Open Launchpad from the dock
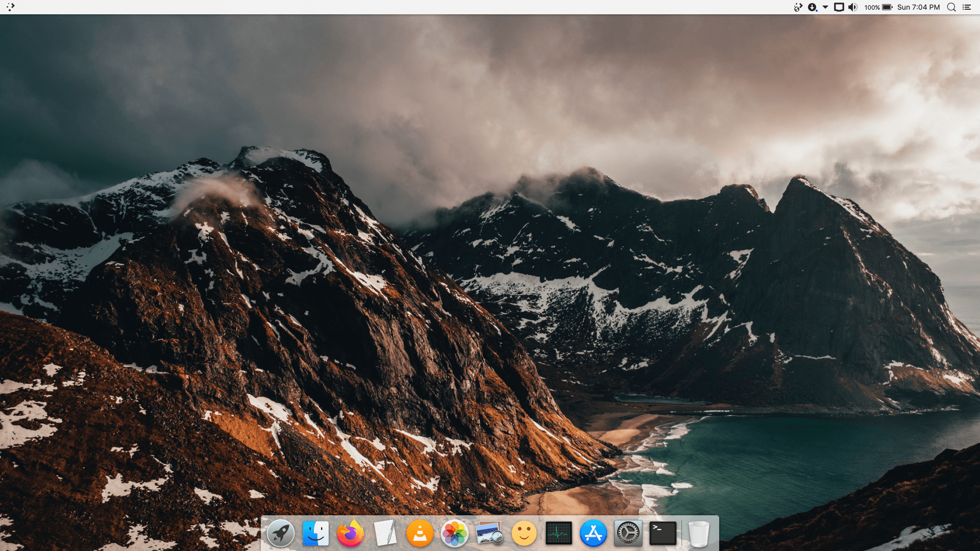This screenshot has width=980, height=551. pos(280,533)
